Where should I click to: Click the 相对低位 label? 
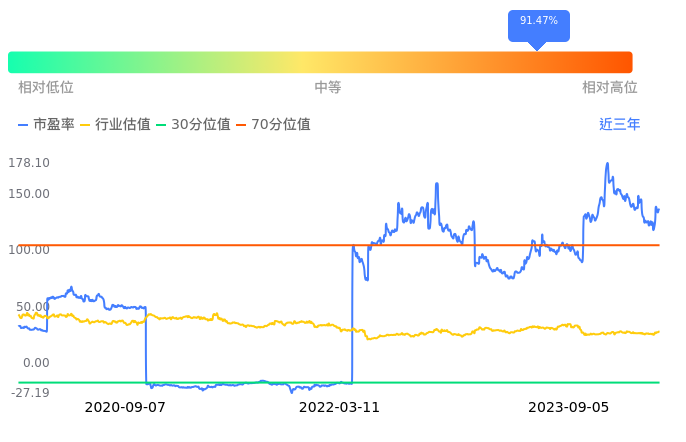[46, 88]
